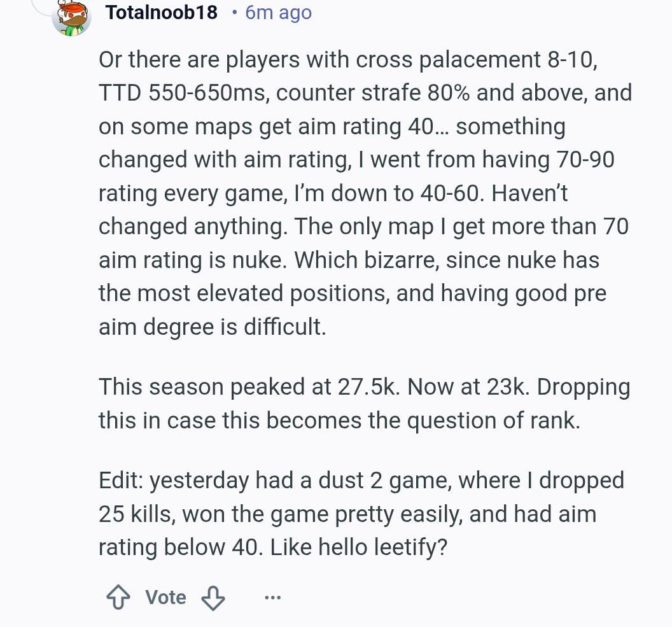This screenshot has height=627, width=672.
Task: Open the Totalnoob18 user profile link
Action: pyautogui.click(x=162, y=12)
